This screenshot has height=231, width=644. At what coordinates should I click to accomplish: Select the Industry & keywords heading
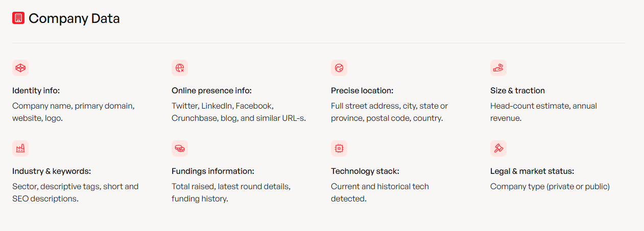(x=52, y=171)
